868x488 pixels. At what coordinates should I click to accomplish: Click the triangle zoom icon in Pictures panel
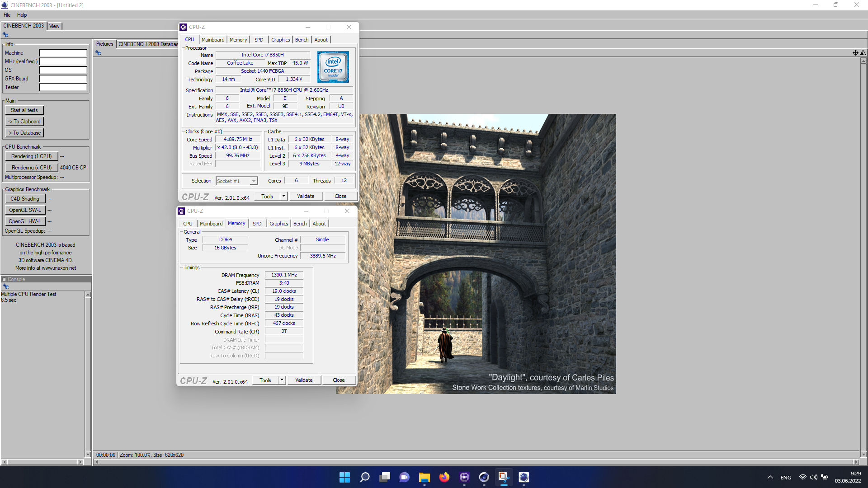tap(863, 53)
